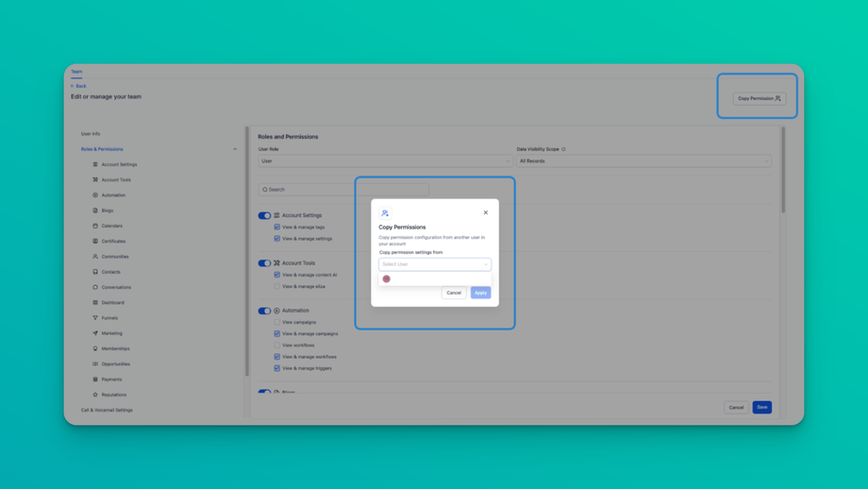868x489 pixels.
Task: Uncheck View & manage workflows
Action: (276, 357)
